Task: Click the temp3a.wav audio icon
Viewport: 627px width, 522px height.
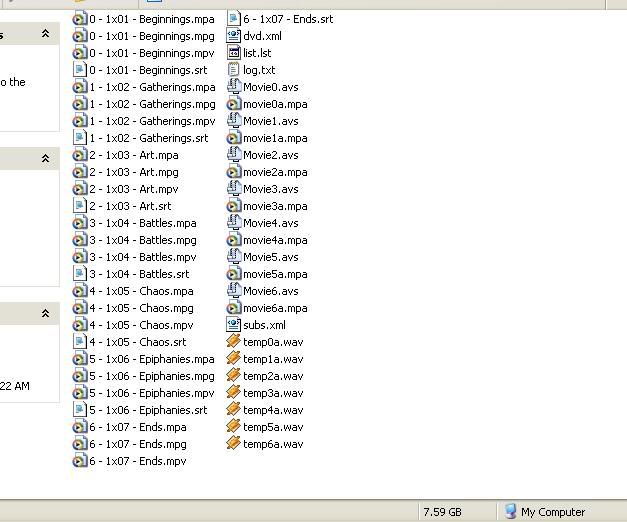Action: pyautogui.click(x=234, y=393)
